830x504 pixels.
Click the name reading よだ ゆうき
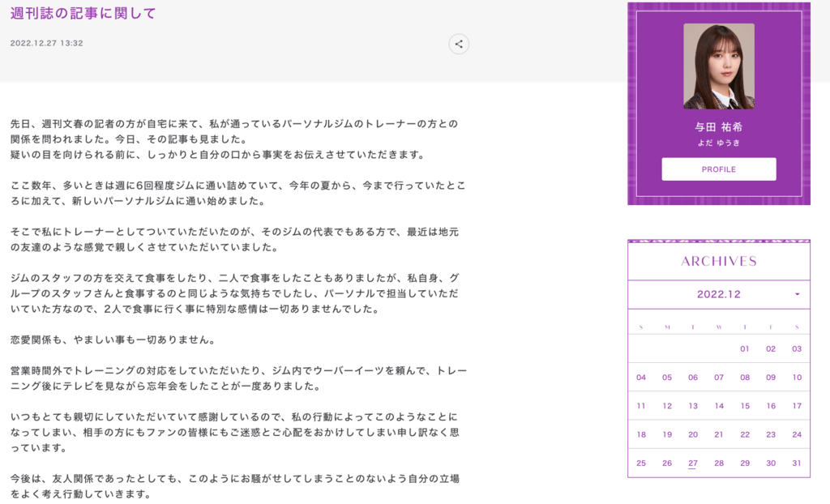coord(719,143)
